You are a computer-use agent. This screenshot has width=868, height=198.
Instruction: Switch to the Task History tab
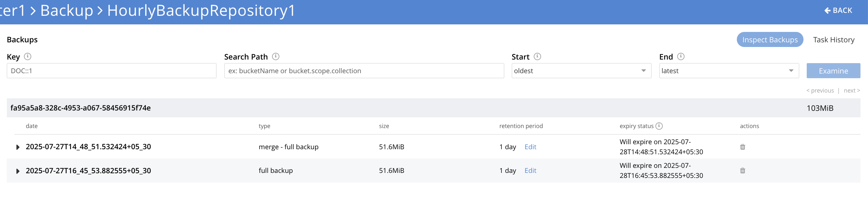click(x=834, y=40)
